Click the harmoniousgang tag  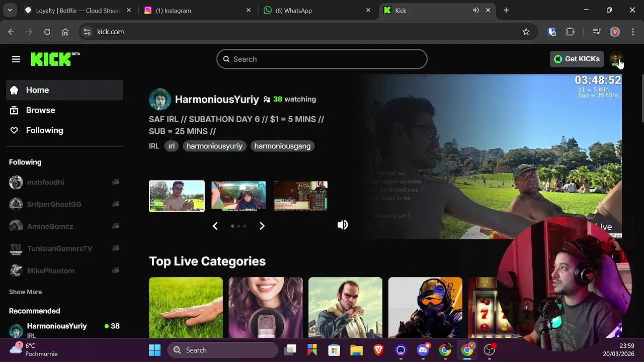282,146
